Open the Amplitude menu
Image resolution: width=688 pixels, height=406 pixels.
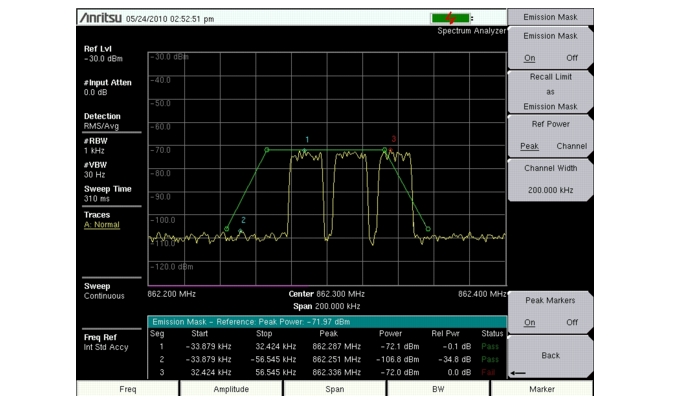coord(231,389)
